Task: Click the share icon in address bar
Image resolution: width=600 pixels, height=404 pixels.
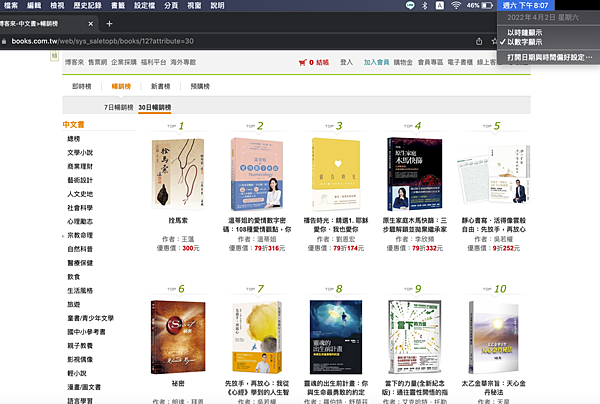Action: coord(479,41)
